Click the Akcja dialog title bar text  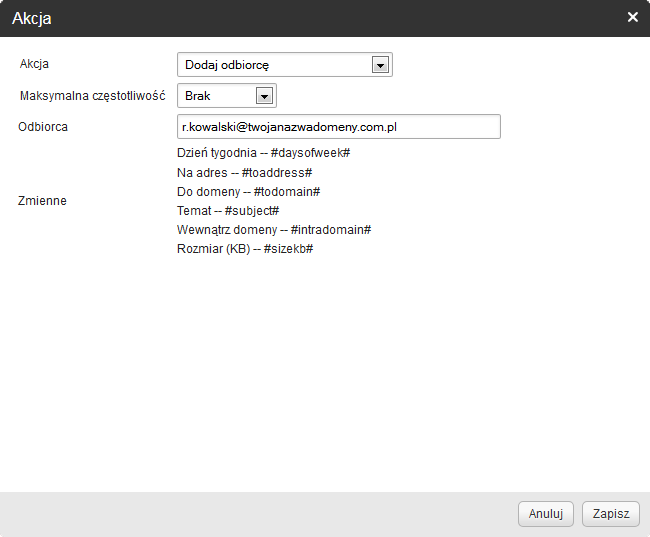32,18
